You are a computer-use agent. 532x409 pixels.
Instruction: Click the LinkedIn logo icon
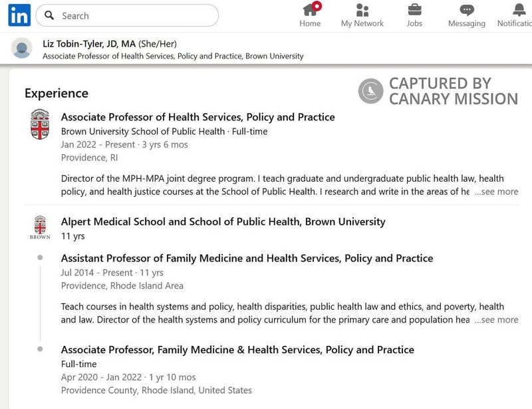click(19, 15)
